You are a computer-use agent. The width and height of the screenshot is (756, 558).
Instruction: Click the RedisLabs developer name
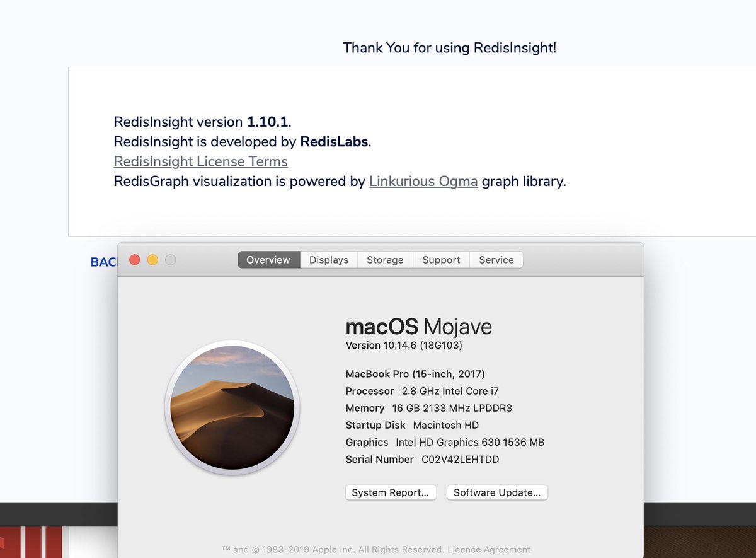(x=334, y=141)
